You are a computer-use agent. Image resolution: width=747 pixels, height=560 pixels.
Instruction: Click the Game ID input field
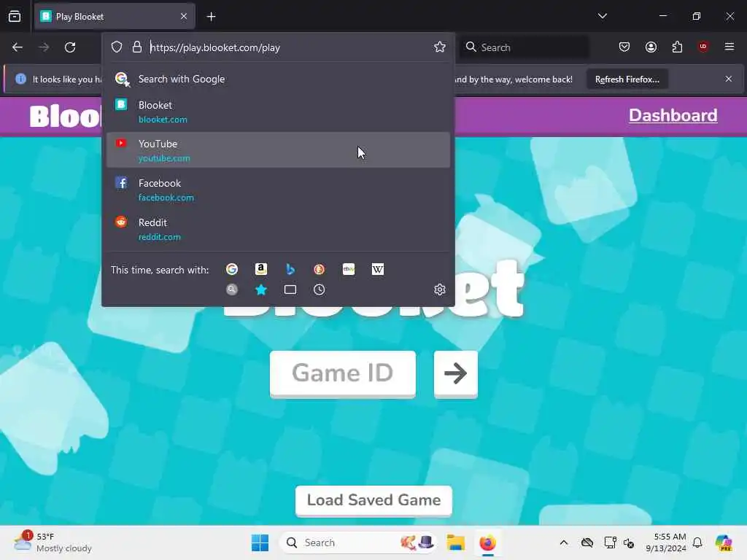343,373
